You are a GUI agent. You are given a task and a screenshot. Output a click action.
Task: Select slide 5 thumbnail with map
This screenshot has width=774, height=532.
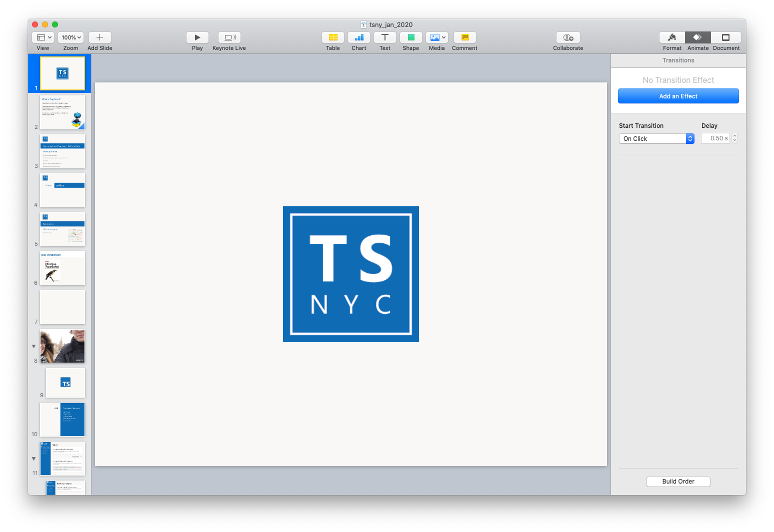(x=62, y=229)
